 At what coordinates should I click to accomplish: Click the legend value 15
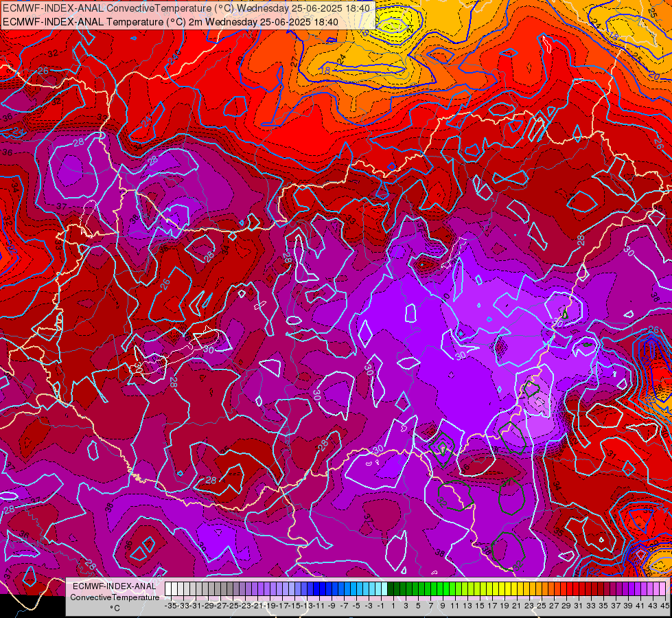(480, 606)
